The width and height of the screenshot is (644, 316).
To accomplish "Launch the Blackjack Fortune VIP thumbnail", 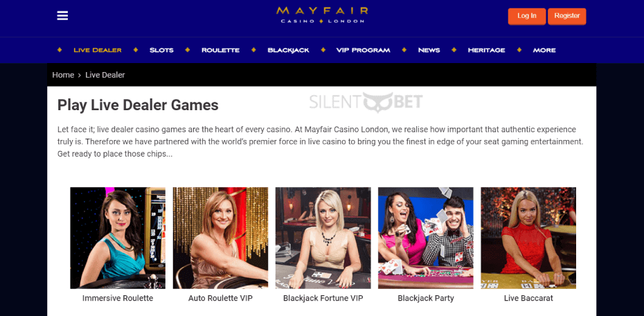I will pyautogui.click(x=323, y=238).
